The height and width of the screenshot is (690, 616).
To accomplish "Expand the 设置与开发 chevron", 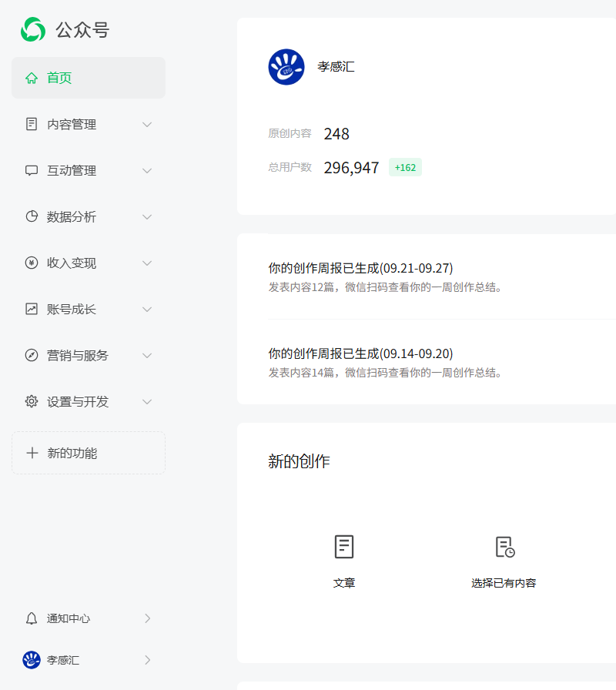I will coord(147,402).
